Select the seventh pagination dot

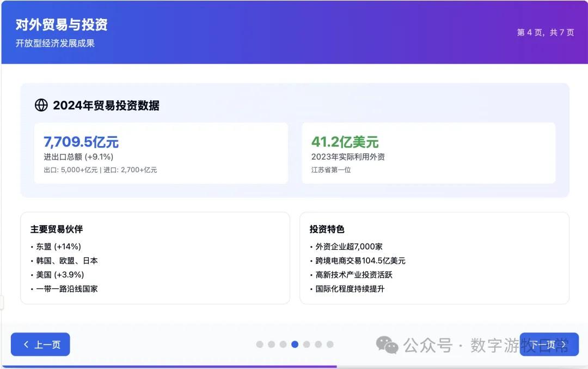329,344
